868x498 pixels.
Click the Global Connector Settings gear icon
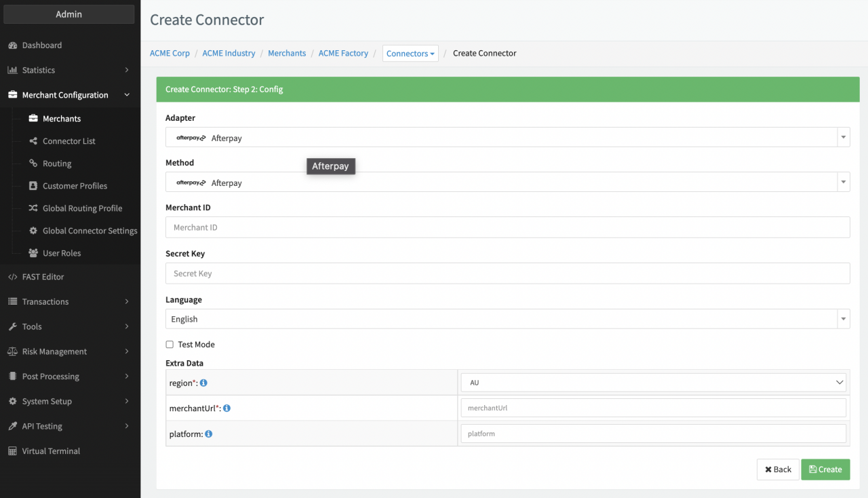point(33,231)
